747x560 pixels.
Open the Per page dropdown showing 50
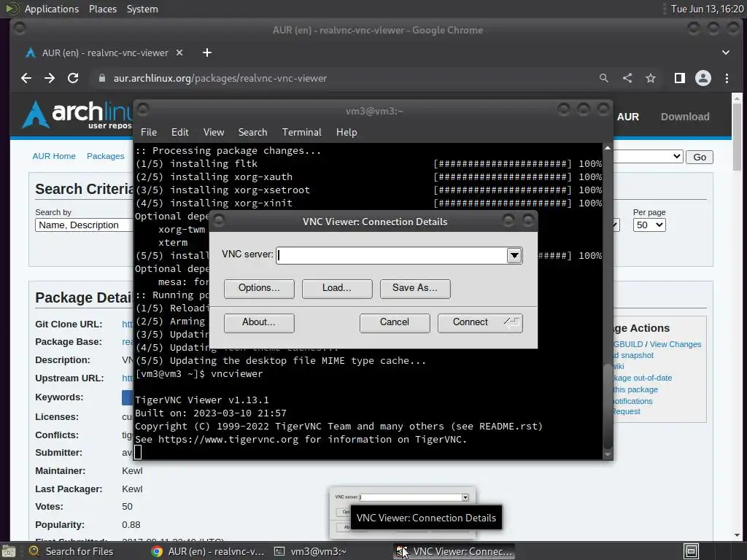tap(649, 225)
